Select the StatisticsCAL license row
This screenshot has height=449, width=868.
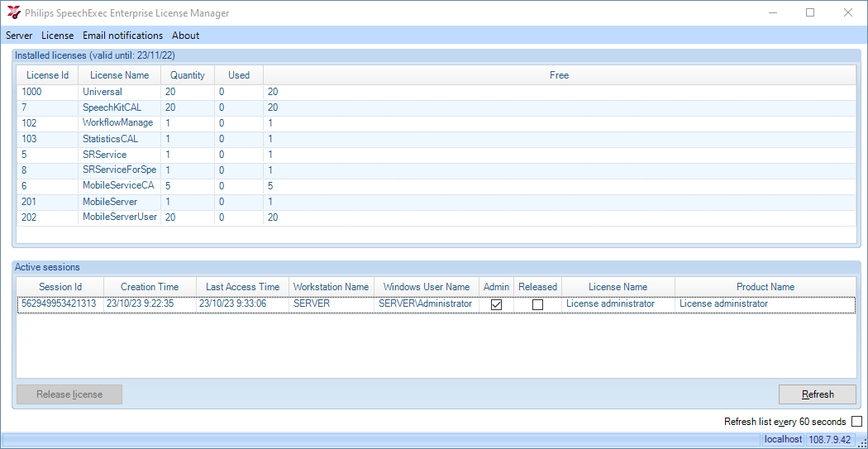(436, 139)
